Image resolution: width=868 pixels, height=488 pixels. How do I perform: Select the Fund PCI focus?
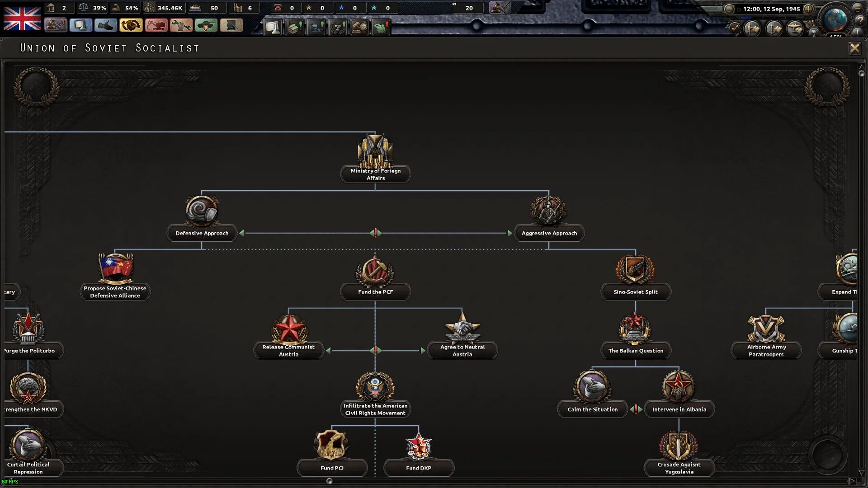point(332,453)
